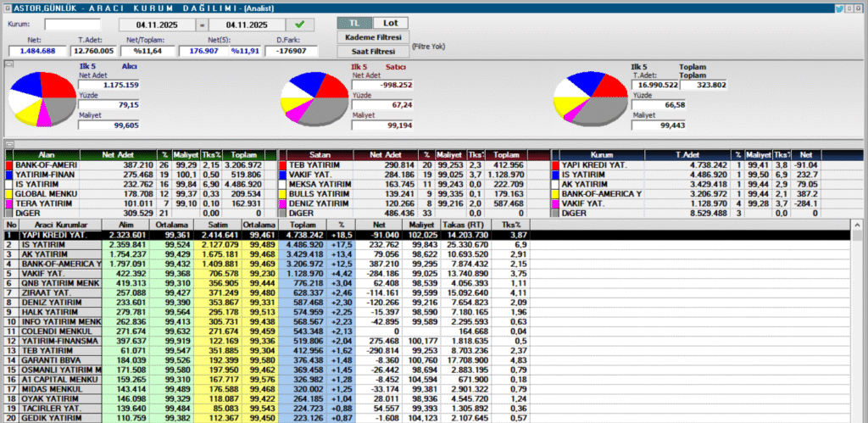Open Kademe Filtresi

pyautogui.click(x=372, y=37)
